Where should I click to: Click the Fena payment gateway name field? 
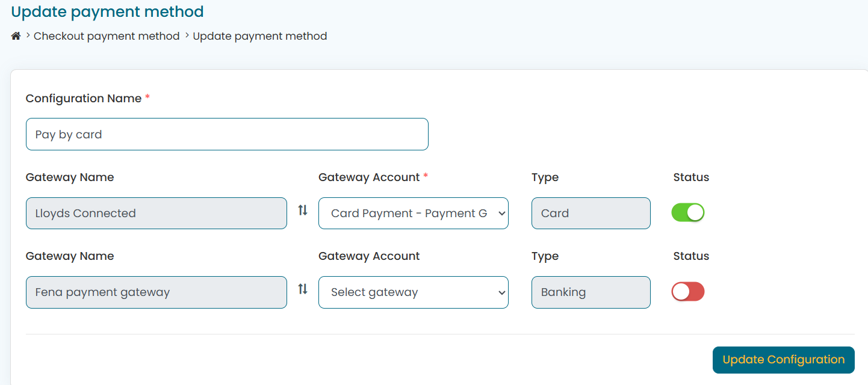156,292
